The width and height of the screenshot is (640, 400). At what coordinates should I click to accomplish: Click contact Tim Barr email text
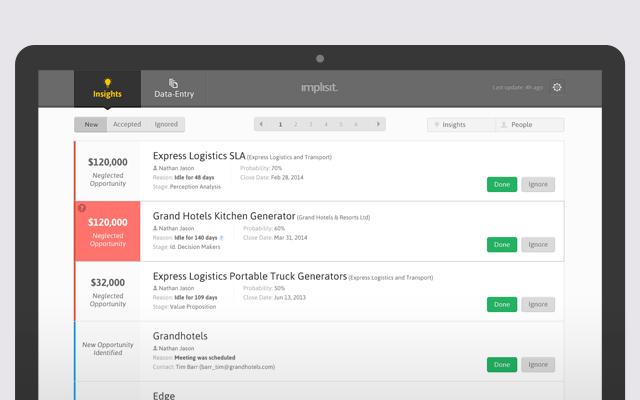tap(225, 367)
